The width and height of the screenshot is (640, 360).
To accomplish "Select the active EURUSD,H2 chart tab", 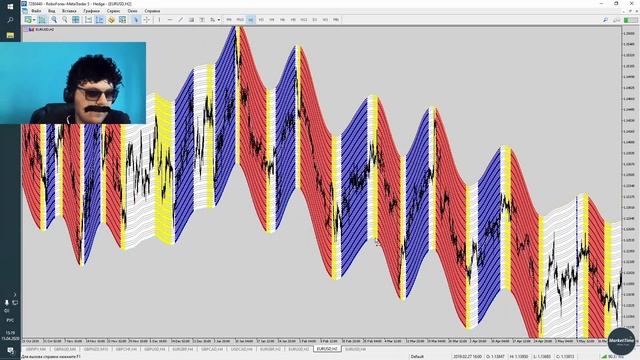I will pos(327,349).
